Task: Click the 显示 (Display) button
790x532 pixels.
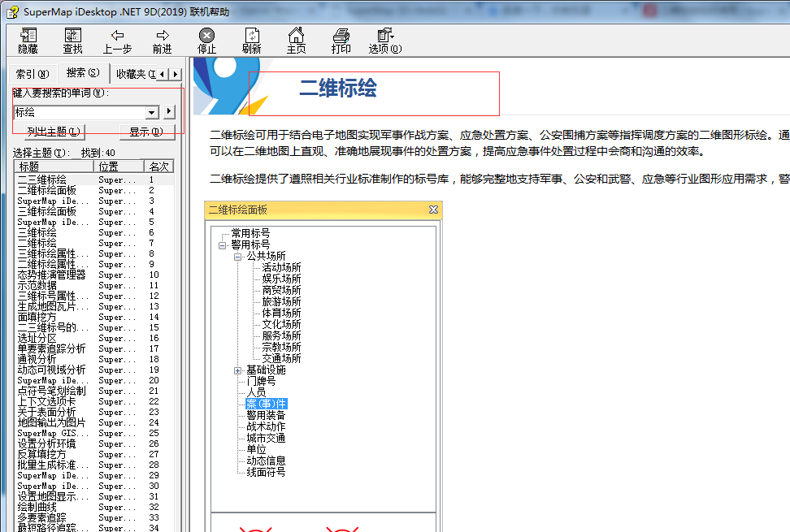Action: 146,132
